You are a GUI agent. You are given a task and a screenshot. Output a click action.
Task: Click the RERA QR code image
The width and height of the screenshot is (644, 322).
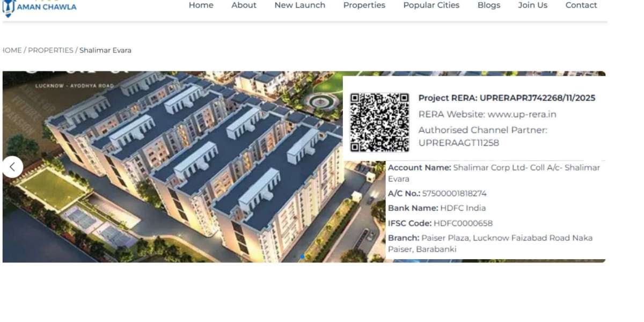(379, 122)
